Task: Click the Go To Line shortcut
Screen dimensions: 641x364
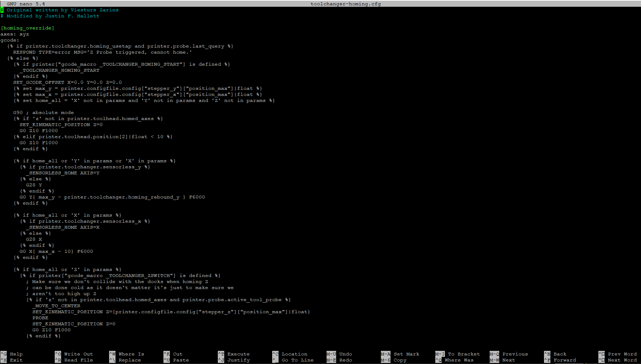Action: click(297, 360)
